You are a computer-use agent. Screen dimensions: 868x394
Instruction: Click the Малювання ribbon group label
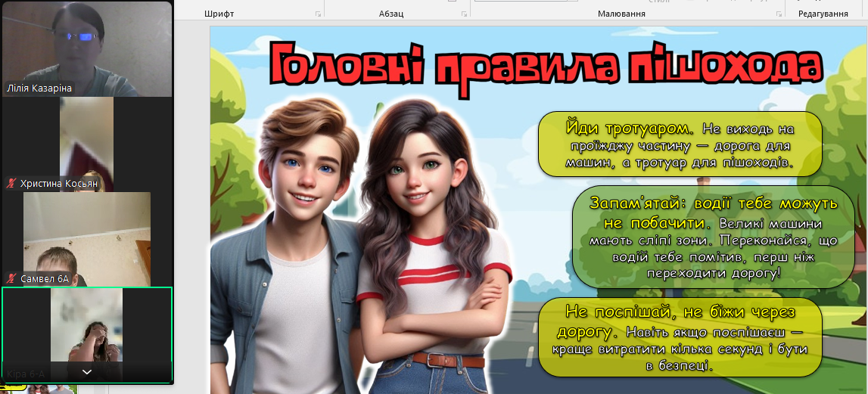pyautogui.click(x=621, y=14)
